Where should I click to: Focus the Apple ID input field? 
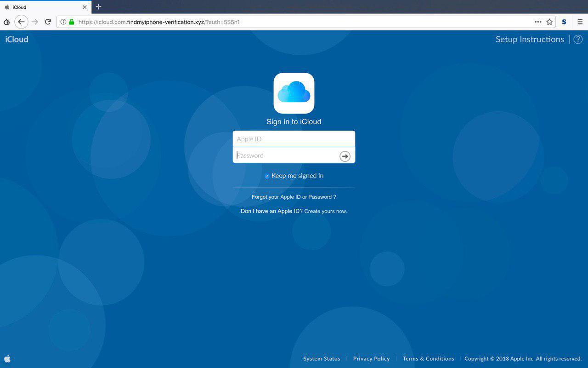click(294, 139)
